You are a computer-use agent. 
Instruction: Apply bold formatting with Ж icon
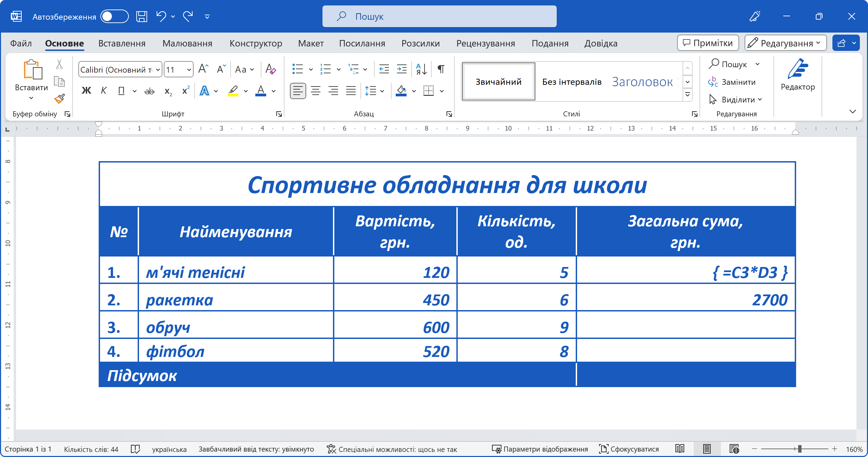click(86, 91)
